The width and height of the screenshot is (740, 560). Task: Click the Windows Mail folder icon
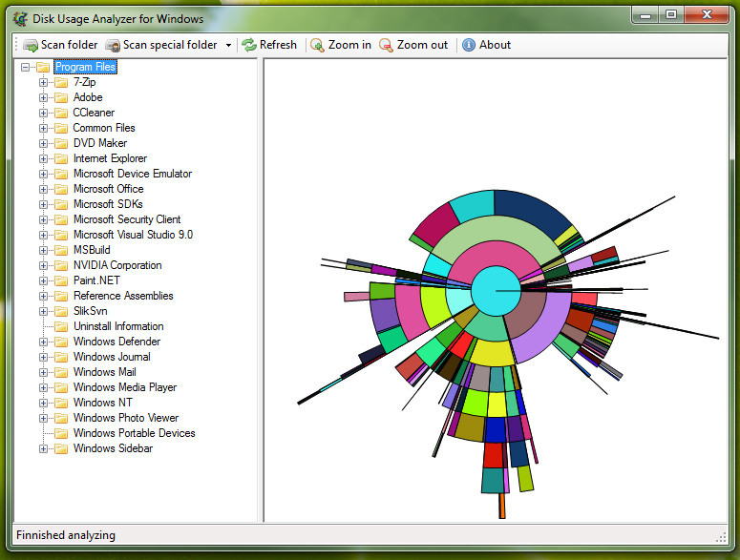point(61,372)
